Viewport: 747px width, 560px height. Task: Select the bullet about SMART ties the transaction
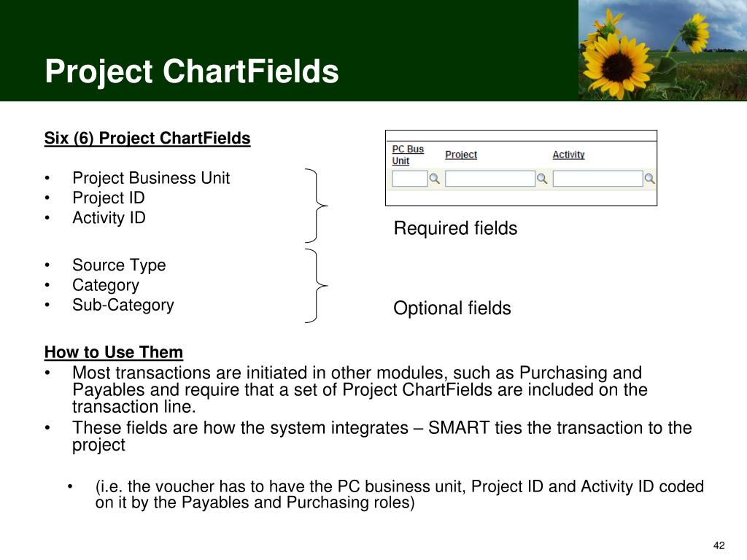[382, 436]
